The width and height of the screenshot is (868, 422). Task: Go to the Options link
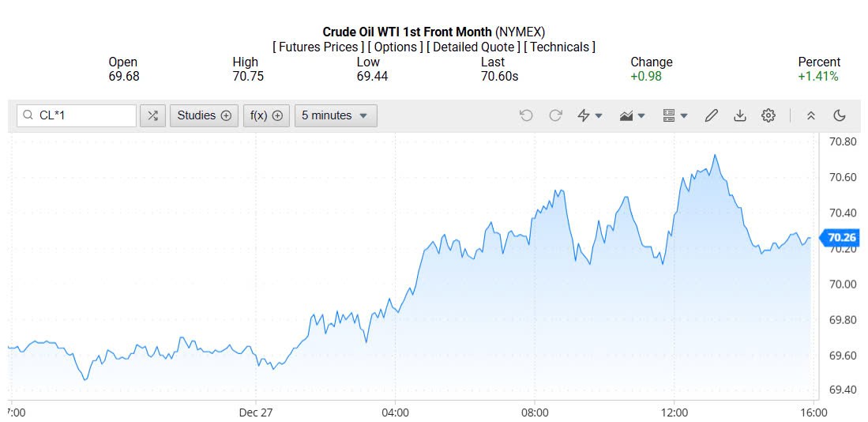coord(396,47)
